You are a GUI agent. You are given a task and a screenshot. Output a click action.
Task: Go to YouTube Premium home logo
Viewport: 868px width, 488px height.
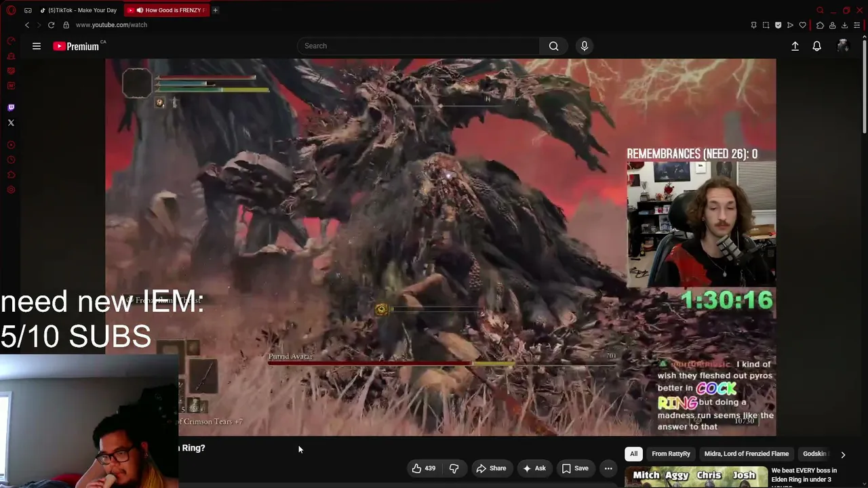(77, 46)
